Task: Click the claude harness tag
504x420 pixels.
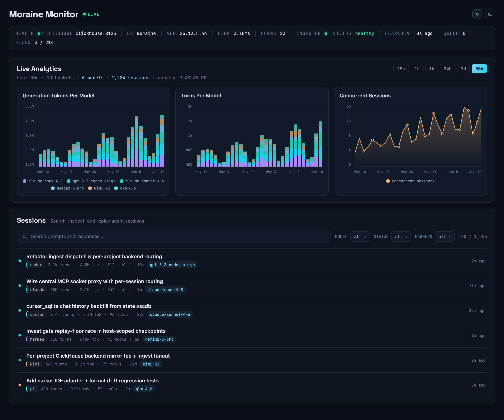Action: (37, 290)
